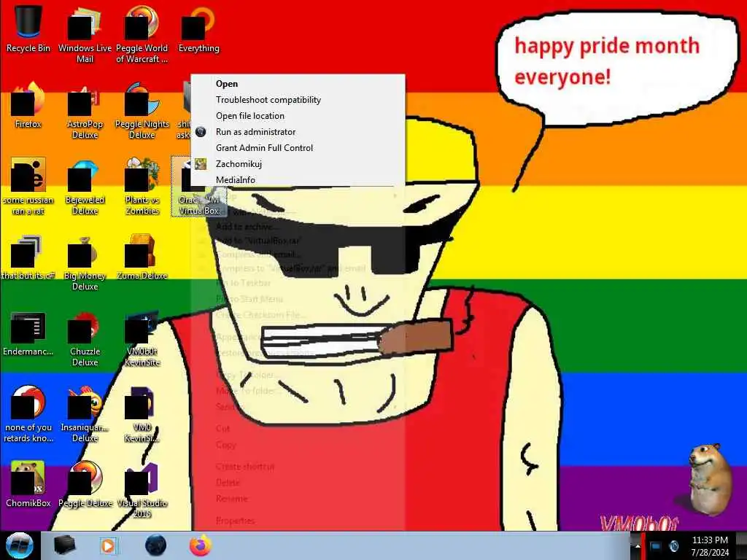Screen dimensions: 747x560
Task: Select the Peggle World of Warcraft shortcut
Action: point(142,34)
